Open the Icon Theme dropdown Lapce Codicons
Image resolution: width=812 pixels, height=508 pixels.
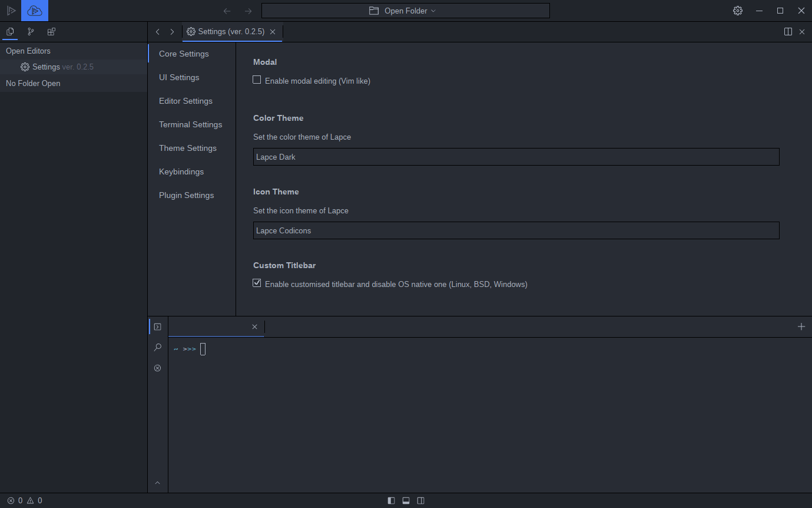click(x=516, y=230)
